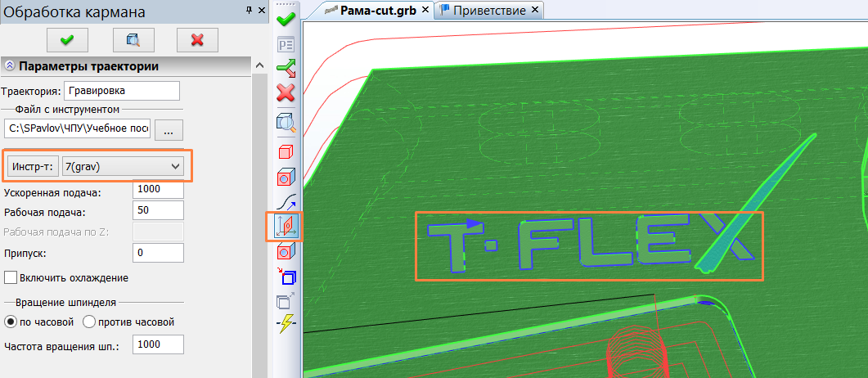Screen dimensions: 868x378
Task: Click the Файл с инструментом label
Action: pos(66,109)
